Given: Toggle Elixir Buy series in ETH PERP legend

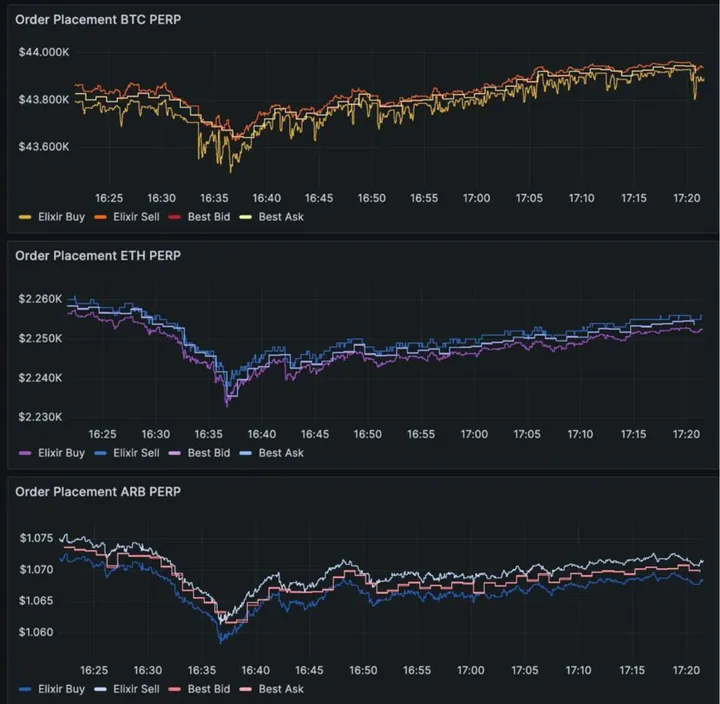Looking at the screenshot, I should click(x=61, y=453).
